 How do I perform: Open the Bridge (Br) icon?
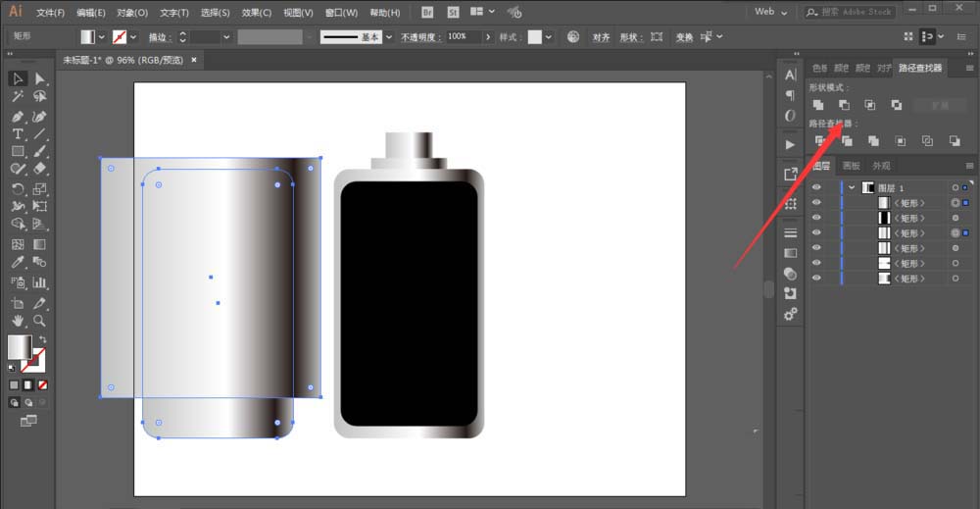(x=427, y=12)
